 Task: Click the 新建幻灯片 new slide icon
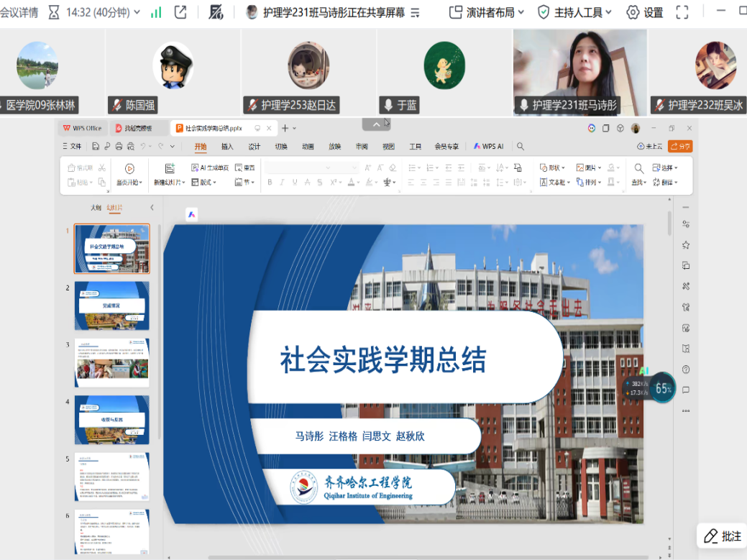(x=170, y=168)
